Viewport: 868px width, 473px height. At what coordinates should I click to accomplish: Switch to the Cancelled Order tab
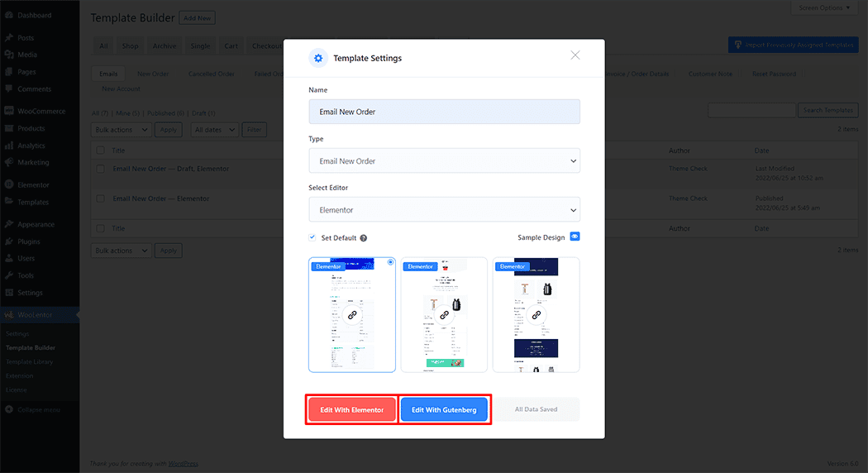point(212,74)
